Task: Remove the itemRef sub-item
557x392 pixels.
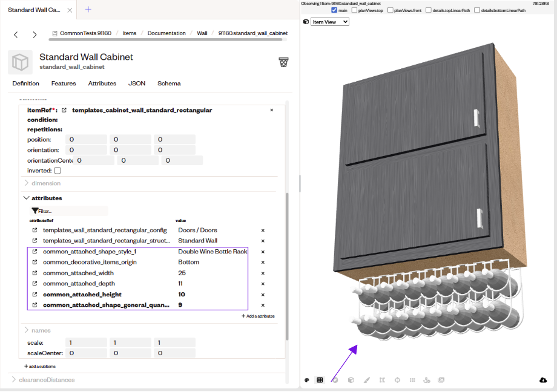Action: [x=272, y=110]
